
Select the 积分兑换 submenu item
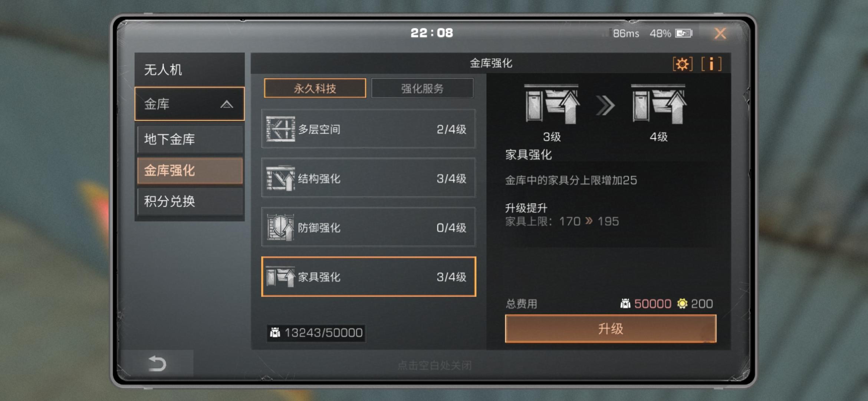click(190, 201)
